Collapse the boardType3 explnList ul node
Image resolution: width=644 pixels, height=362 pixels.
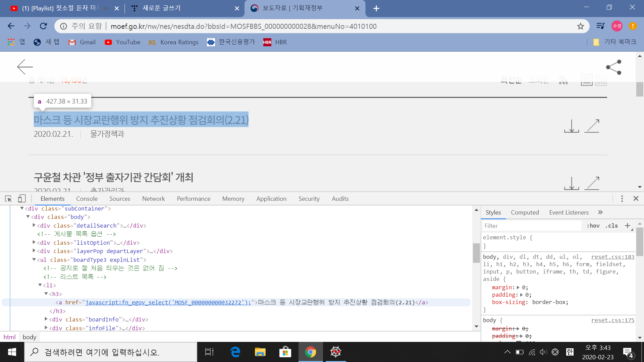click(34, 259)
